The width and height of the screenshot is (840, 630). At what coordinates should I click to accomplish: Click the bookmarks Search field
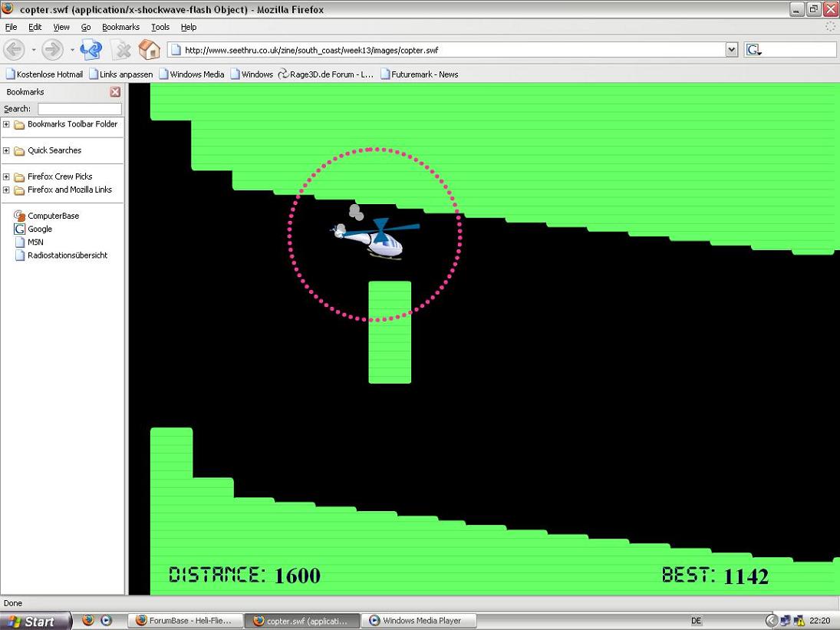pos(80,109)
